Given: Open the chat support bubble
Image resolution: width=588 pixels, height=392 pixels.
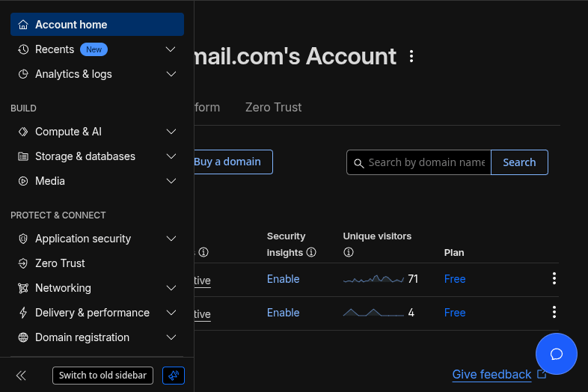Looking at the screenshot, I should click(x=556, y=354).
